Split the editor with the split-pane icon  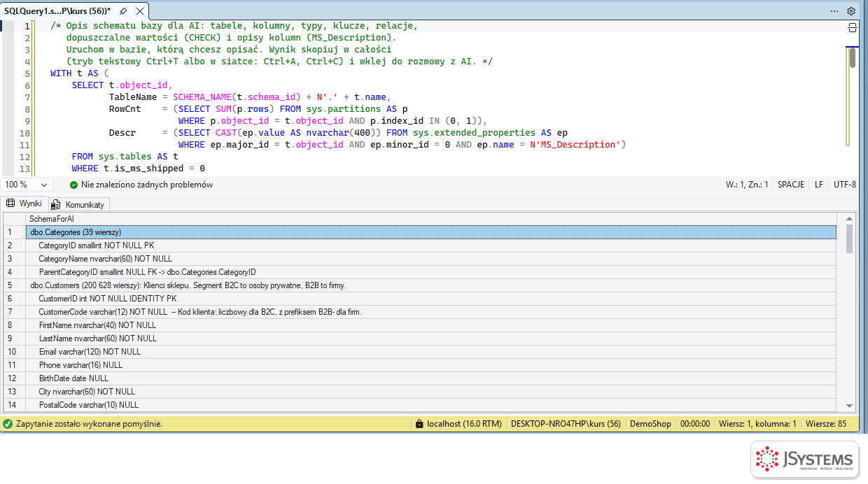click(853, 27)
